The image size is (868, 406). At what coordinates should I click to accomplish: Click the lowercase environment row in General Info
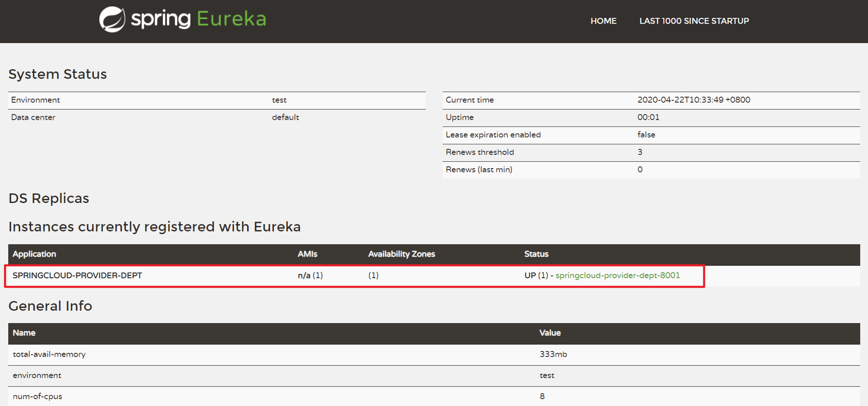[x=37, y=376]
